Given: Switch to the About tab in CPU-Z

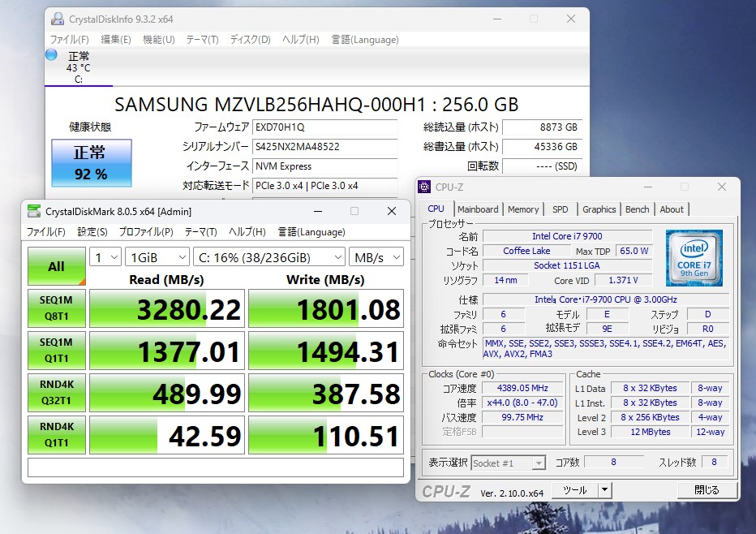Looking at the screenshot, I should pos(672,209).
